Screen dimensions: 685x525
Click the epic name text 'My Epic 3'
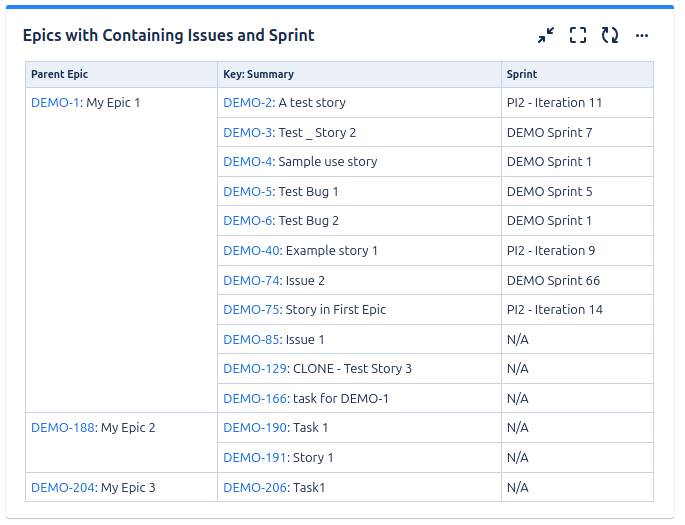pyautogui.click(x=128, y=487)
